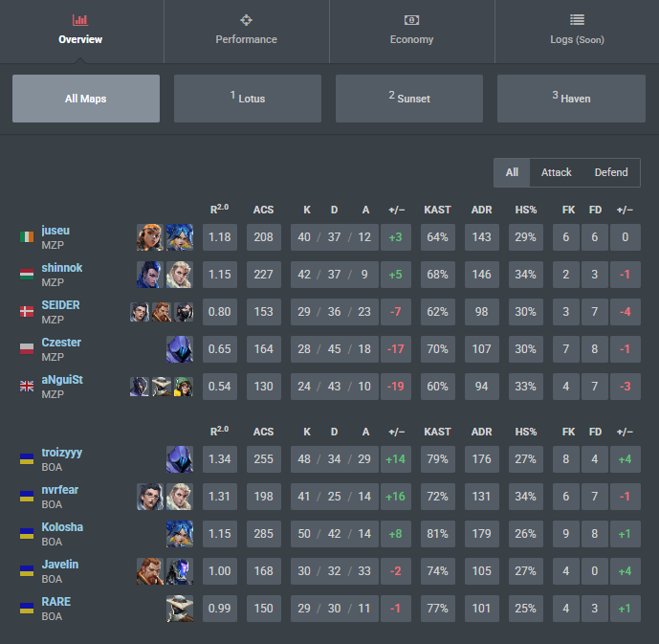
Task: Click Javelin's rating 1.00 cell
Action: [220, 571]
